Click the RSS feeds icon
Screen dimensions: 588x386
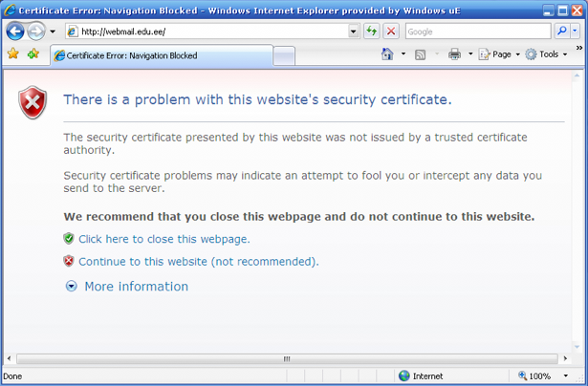[x=420, y=54]
